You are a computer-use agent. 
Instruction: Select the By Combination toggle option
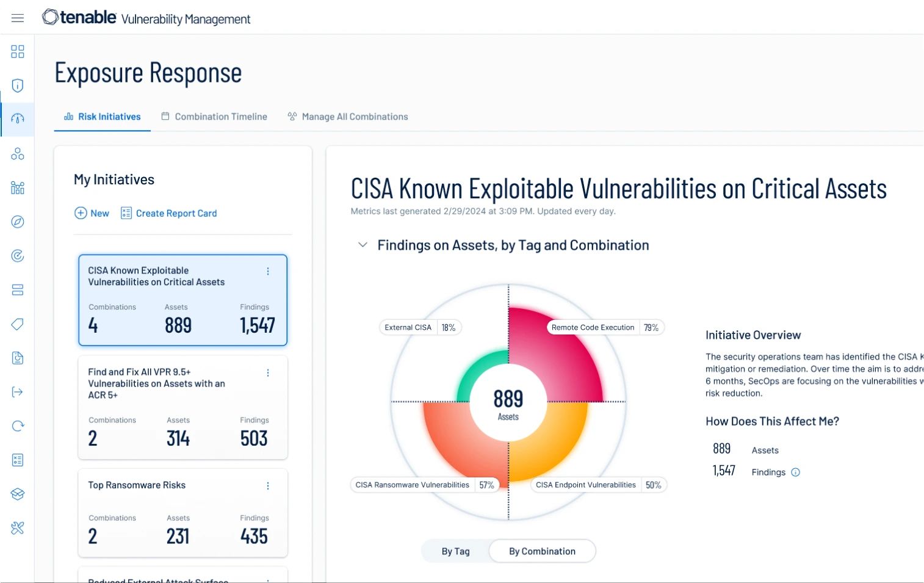[x=542, y=551]
